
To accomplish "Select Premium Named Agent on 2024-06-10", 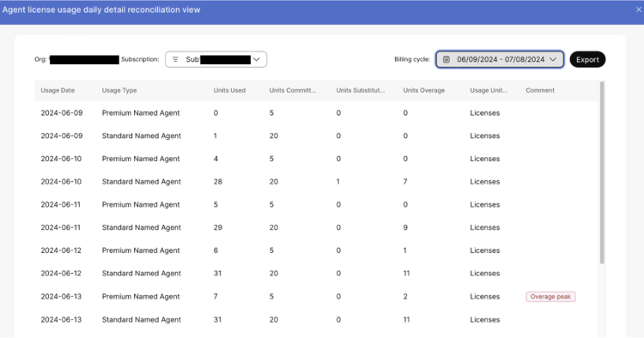I will (141, 159).
